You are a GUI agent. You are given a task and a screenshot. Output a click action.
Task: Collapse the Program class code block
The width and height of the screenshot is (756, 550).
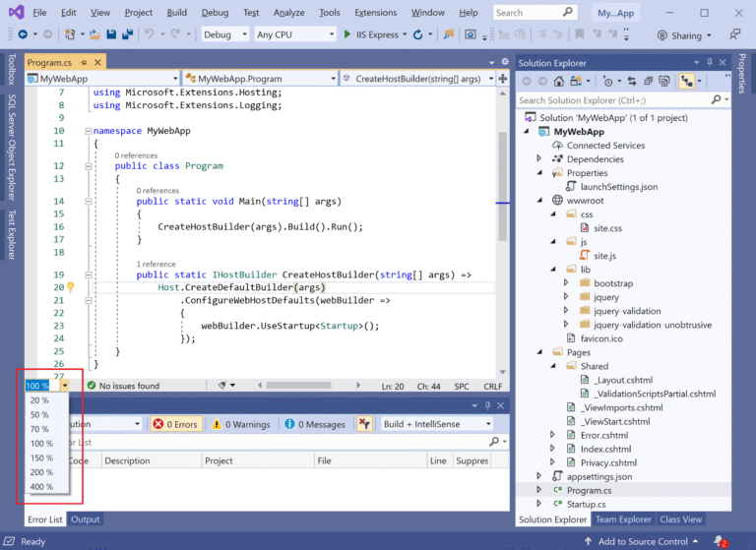[x=89, y=166]
